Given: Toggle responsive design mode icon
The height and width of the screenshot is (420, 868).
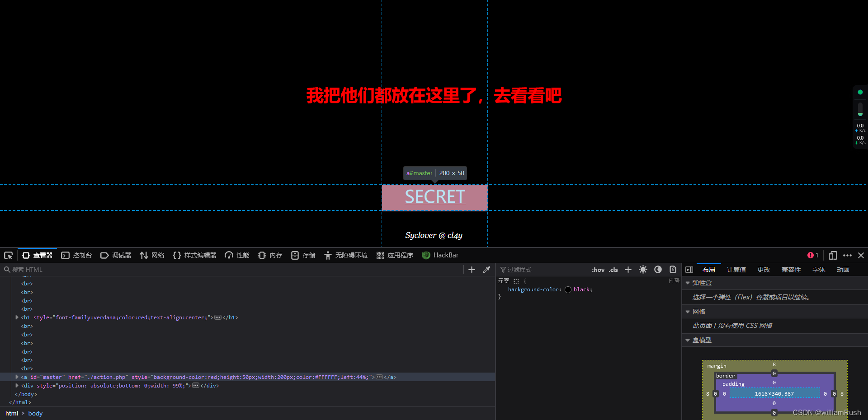Looking at the screenshot, I should click(x=833, y=256).
